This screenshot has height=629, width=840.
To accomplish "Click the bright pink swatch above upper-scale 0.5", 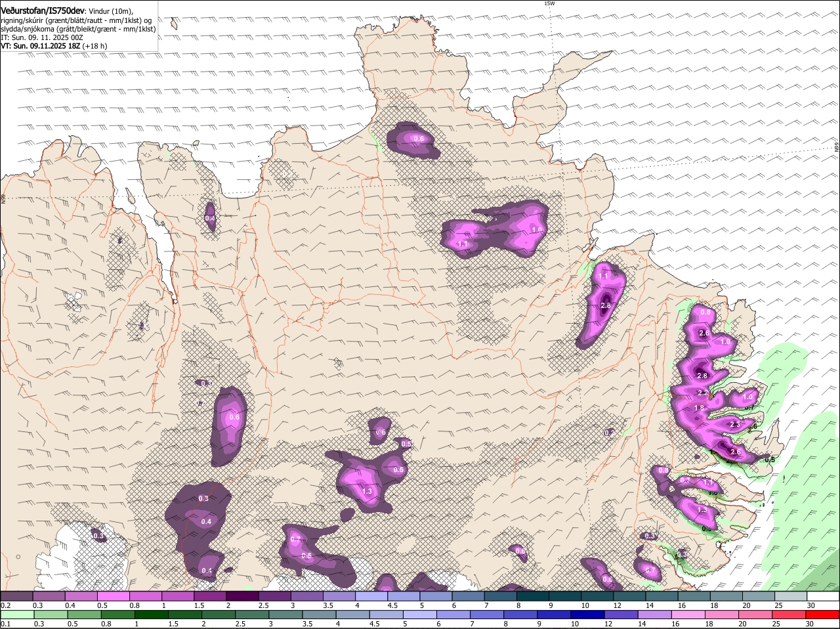I will tap(113, 596).
